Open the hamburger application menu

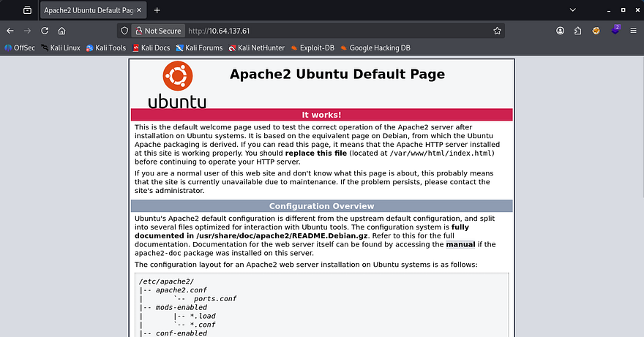coord(633,31)
